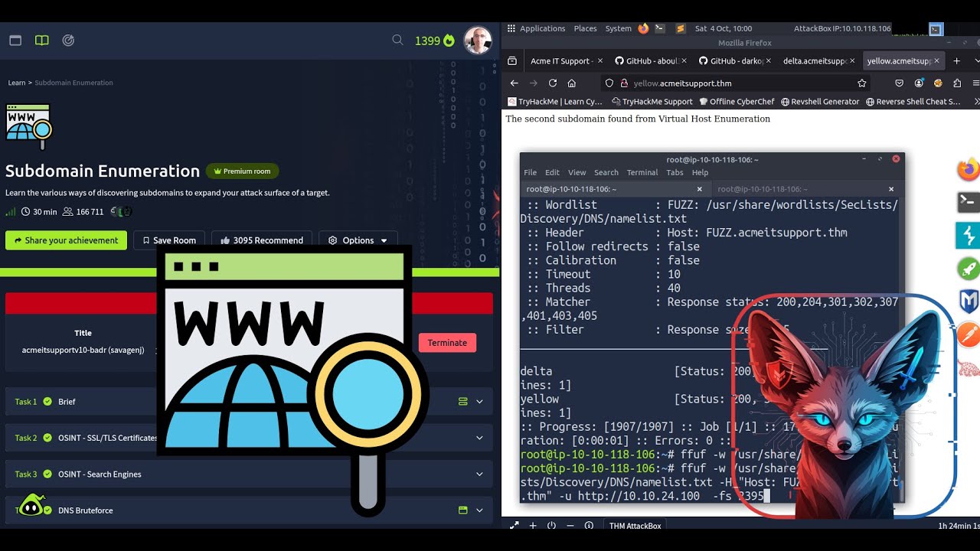Click the AttackBox power icon
The width and height of the screenshot is (980, 551).
click(x=551, y=526)
